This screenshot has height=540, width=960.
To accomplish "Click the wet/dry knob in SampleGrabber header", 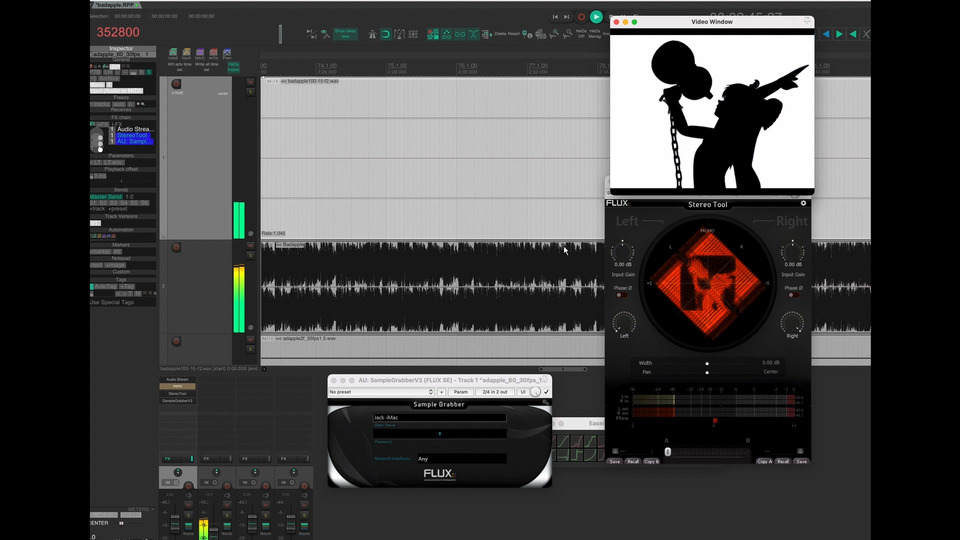I will click(536, 392).
